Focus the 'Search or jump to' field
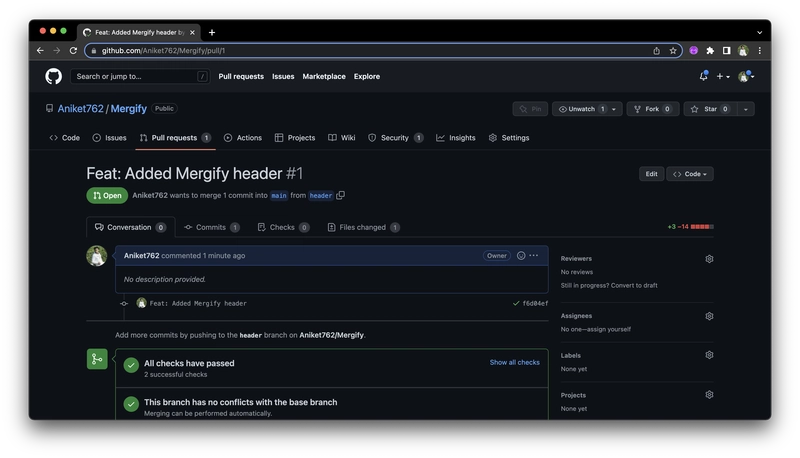 coord(140,77)
